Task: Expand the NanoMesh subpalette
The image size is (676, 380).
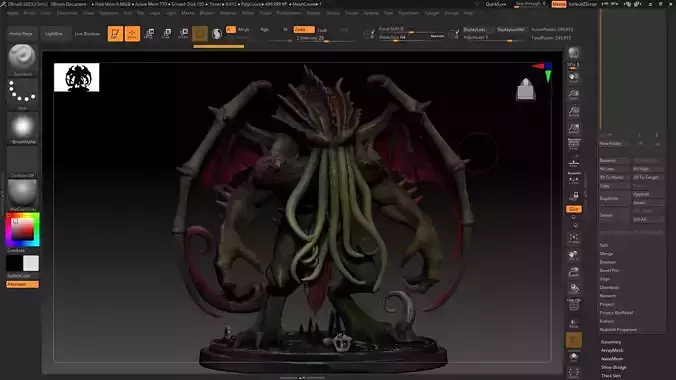Action: 612,358
